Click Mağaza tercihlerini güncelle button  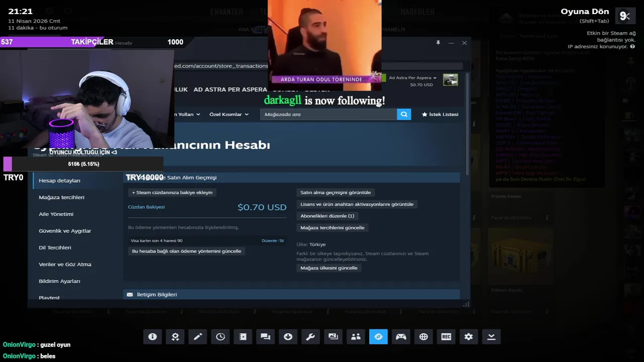pyautogui.click(x=332, y=228)
